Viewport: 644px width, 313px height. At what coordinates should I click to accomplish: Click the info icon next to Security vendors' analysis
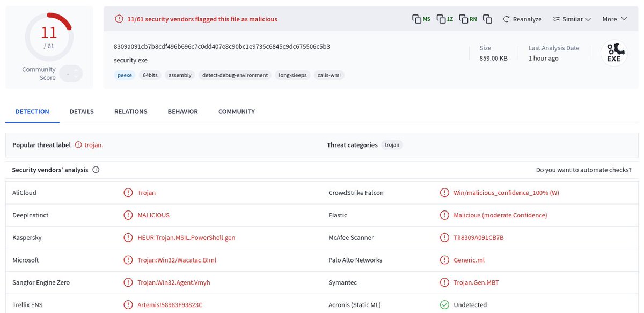[x=96, y=170]
